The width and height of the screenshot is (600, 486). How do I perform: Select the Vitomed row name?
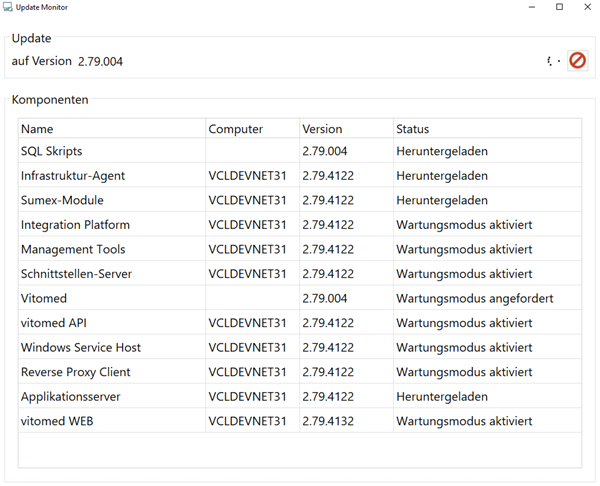click(44, 298)
